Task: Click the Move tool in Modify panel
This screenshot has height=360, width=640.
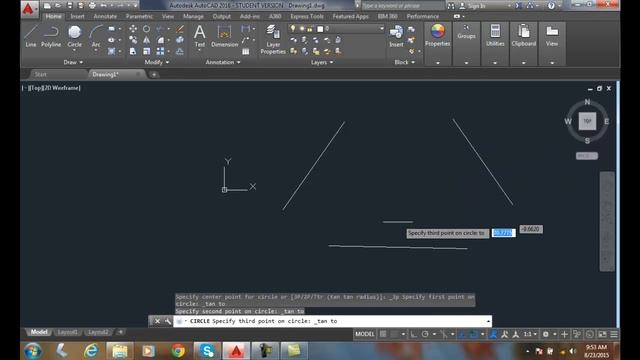Action: click(x=133, y=29)
